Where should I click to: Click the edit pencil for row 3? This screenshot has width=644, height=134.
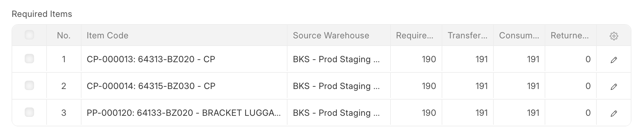tap(614, 113)
